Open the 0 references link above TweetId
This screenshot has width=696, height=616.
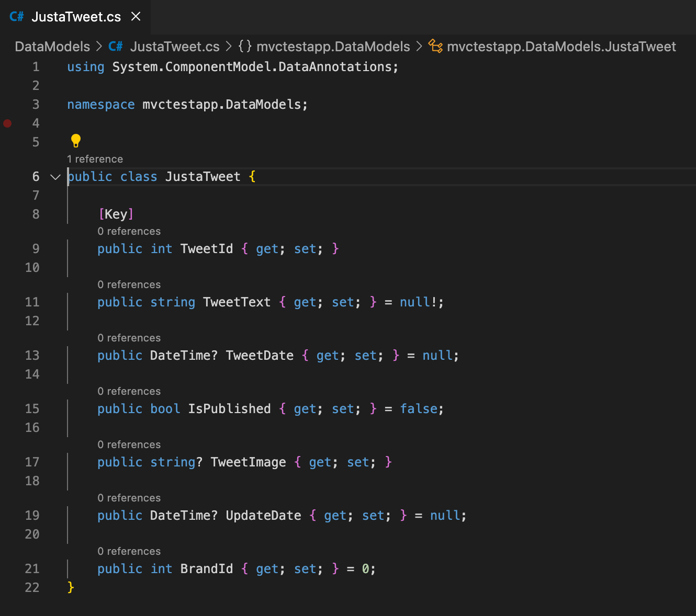(x=129, y=231)
